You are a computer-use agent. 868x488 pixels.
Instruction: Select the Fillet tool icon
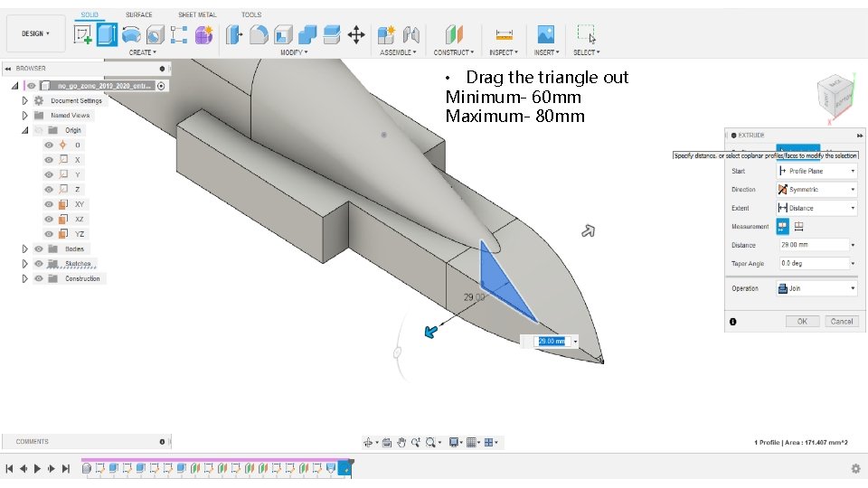tap(259, 35)
